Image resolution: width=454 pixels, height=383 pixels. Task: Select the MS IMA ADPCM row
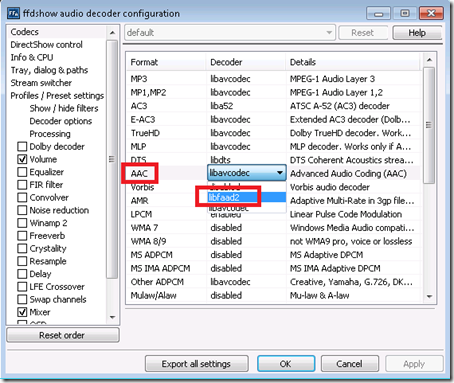[273, 268]
